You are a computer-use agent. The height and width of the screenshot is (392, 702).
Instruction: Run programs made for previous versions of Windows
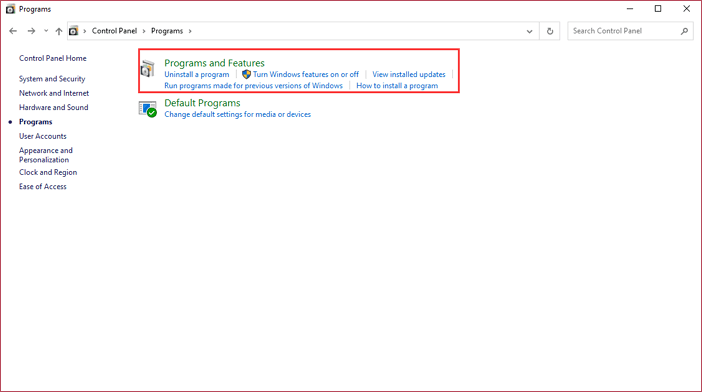click(253, 85)
